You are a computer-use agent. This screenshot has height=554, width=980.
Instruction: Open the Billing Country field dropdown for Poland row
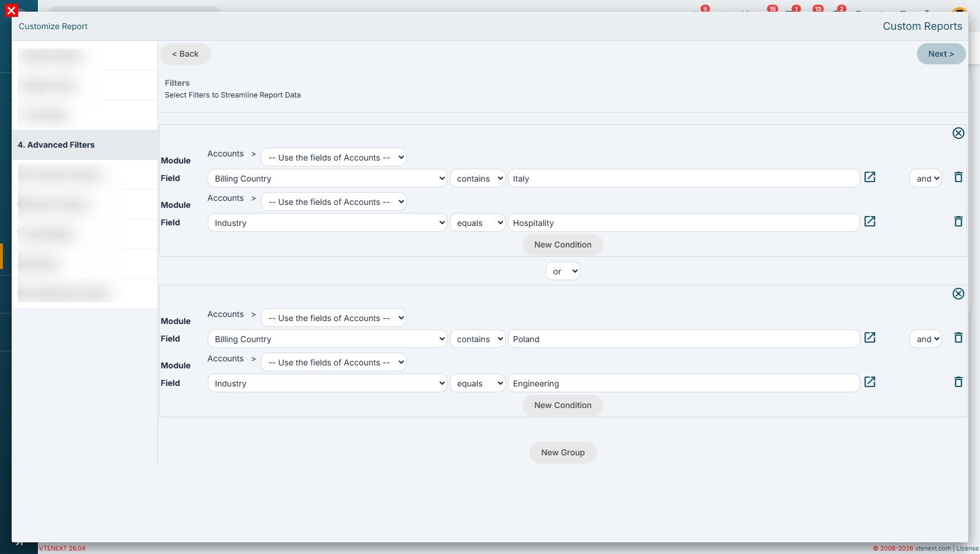tap(327, 339)
